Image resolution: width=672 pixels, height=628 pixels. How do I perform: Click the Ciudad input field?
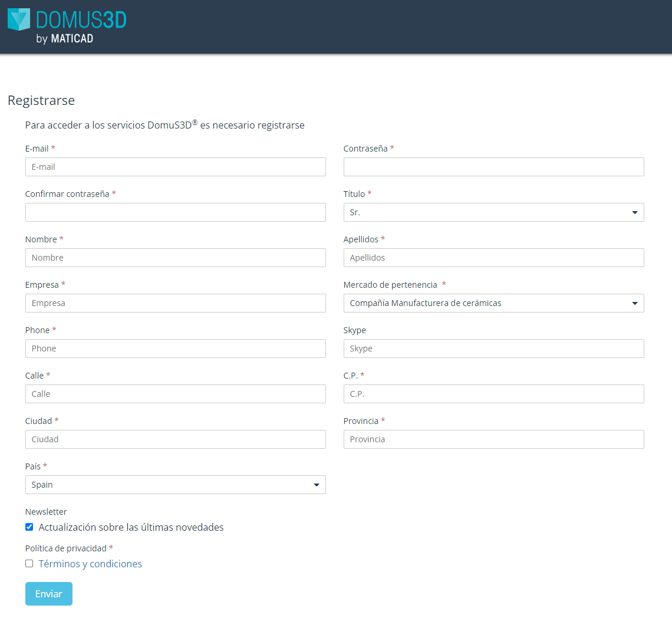point(175,439)
